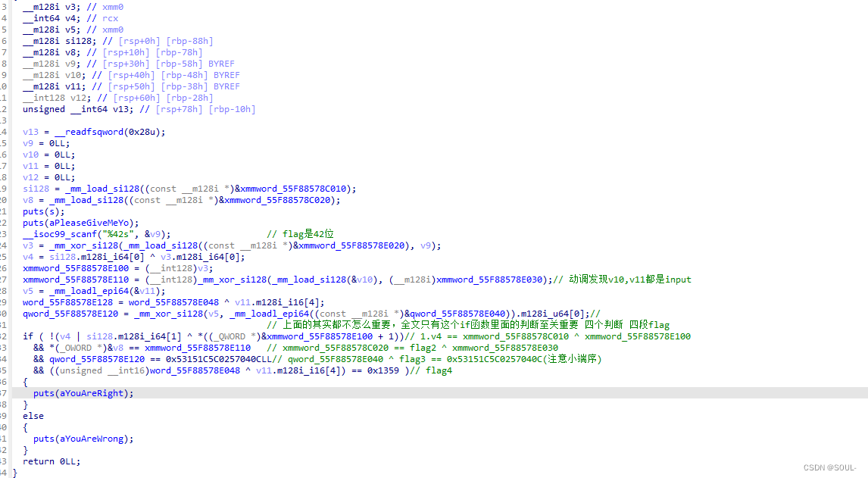Click puts(aYouAreWrong) line
Viewport: 868px width, 478px height.
tap(83, 439)
